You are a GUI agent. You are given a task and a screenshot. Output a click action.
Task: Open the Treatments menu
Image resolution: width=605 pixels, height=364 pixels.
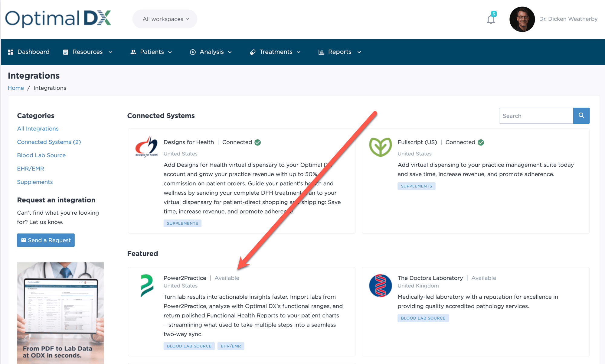275,52
